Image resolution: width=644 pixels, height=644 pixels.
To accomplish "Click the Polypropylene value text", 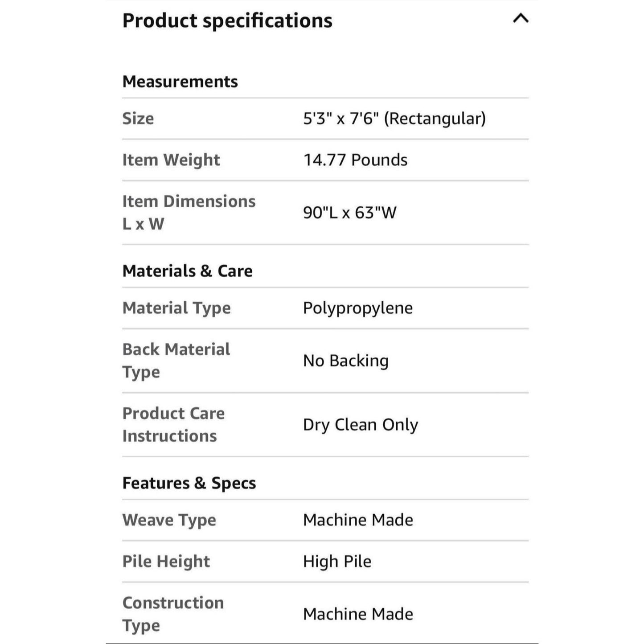I will [x=358, y=308].
